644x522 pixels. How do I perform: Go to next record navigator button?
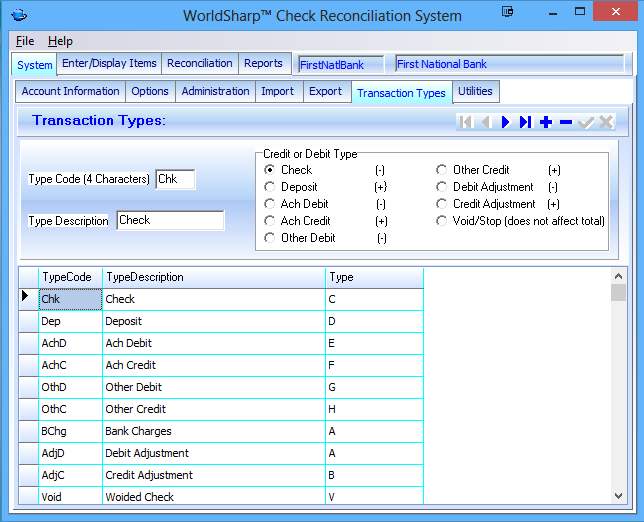[506, 122]
